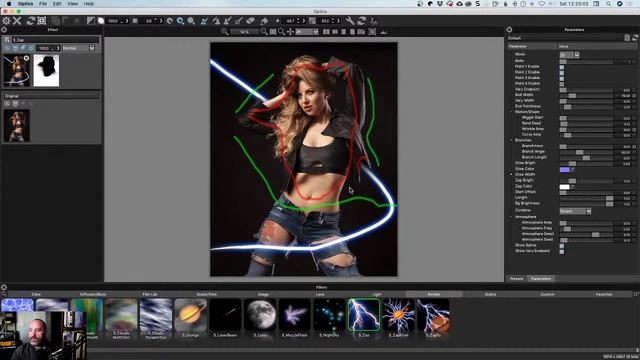Open the View menu
Image resolution: width=640 pixels, height=360 pixels.
(x=73, y=4)
